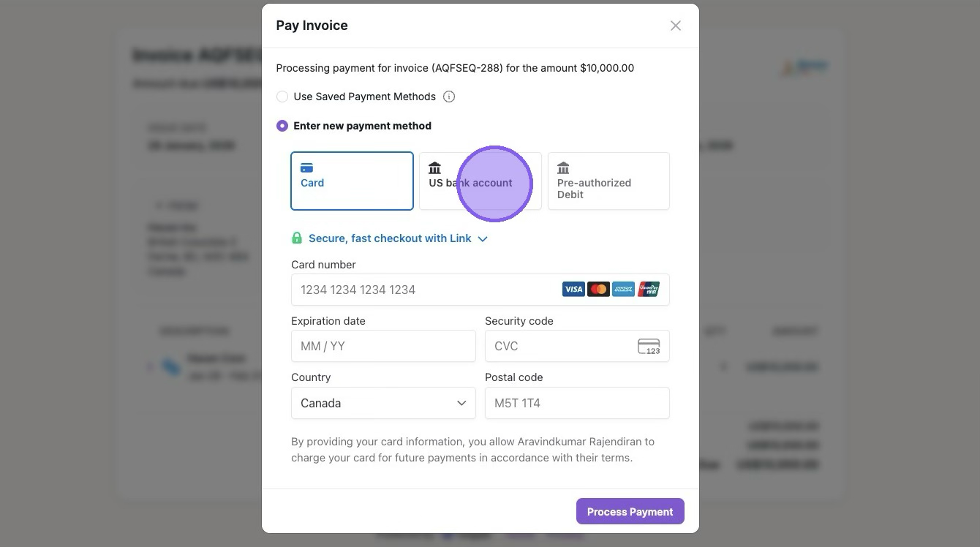This screenshot has height=547, width=980.
Task: Close the Pay Invoice dialog
Action: [x=676, y=26]
